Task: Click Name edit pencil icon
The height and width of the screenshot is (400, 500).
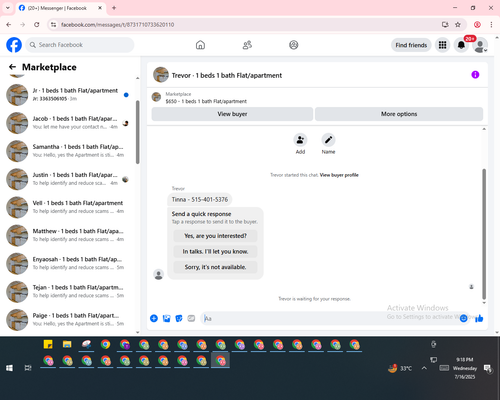Action: (328, 140)
